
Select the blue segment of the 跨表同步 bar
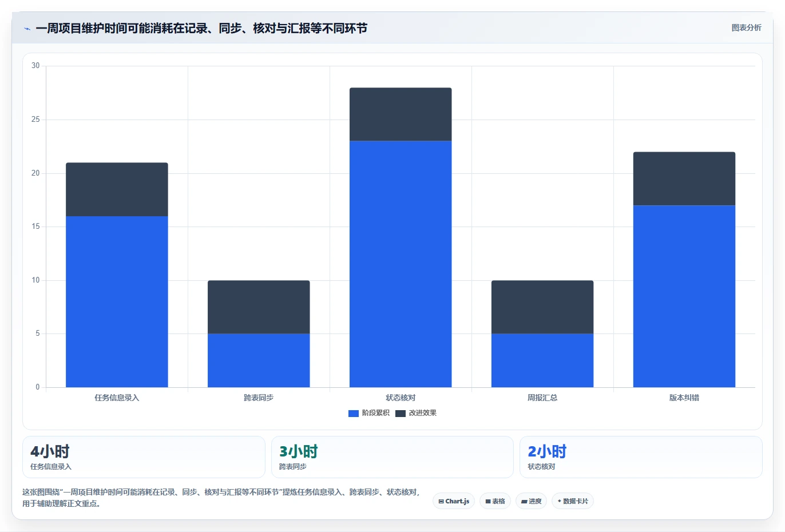point(259,360)
